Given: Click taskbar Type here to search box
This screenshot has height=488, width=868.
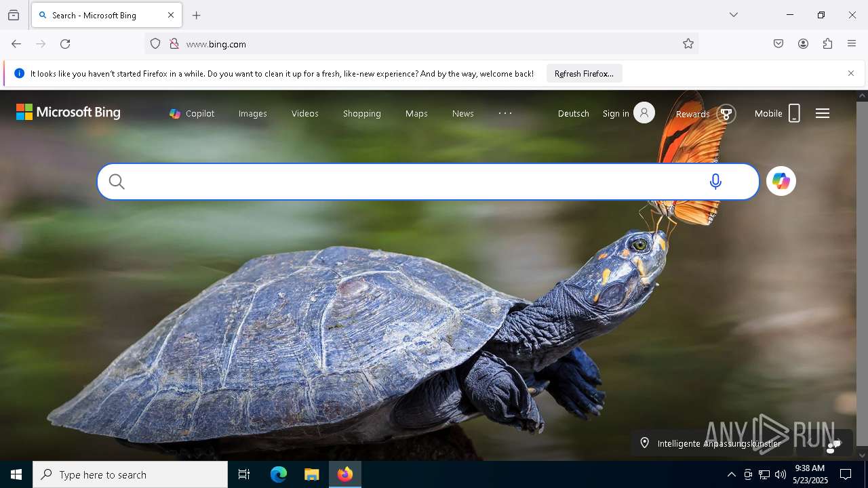Looking at the screenshot, I should click(x=130, y=474).
